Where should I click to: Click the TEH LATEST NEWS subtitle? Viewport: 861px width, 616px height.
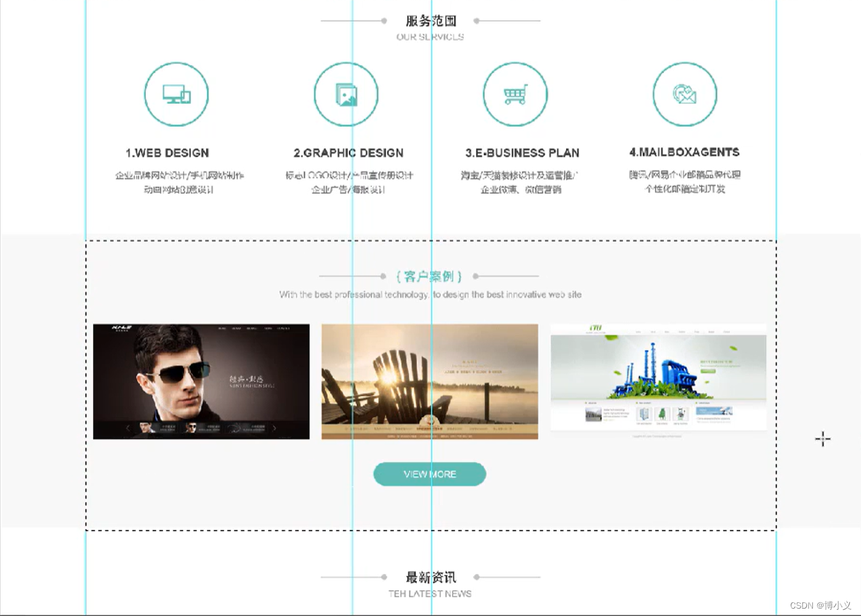[430, 594]
